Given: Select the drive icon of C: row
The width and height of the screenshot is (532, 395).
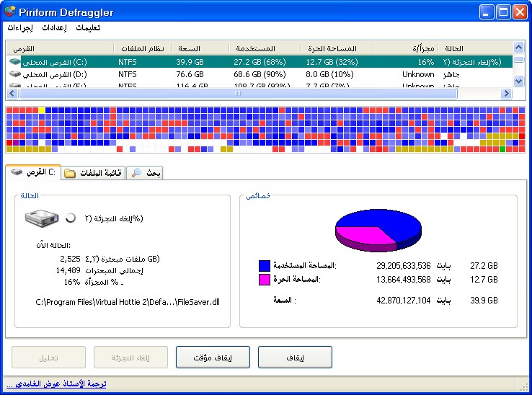Looking at the screenshot, I should (x=15, y=62).
